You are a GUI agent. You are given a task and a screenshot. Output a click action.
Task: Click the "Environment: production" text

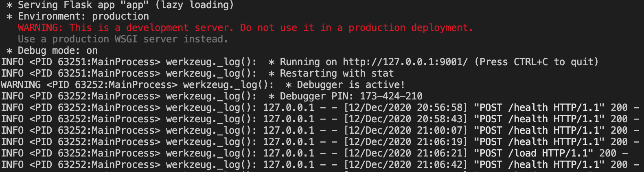(83, 16)
